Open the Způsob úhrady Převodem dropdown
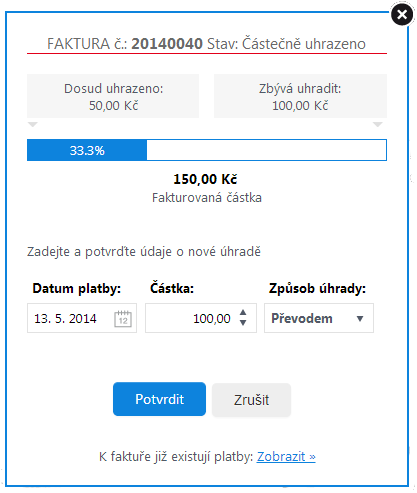417x493 pixels. point(319,318)
